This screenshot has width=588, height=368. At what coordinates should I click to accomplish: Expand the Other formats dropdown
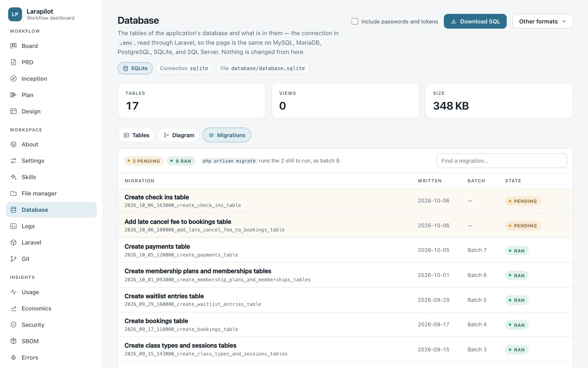click(x=543, y=21)
